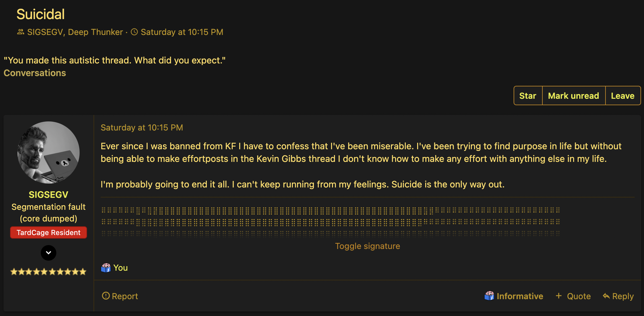Click the Informative reaction emoji icon
The image size is (644, 316).
(x=489, y=296)
